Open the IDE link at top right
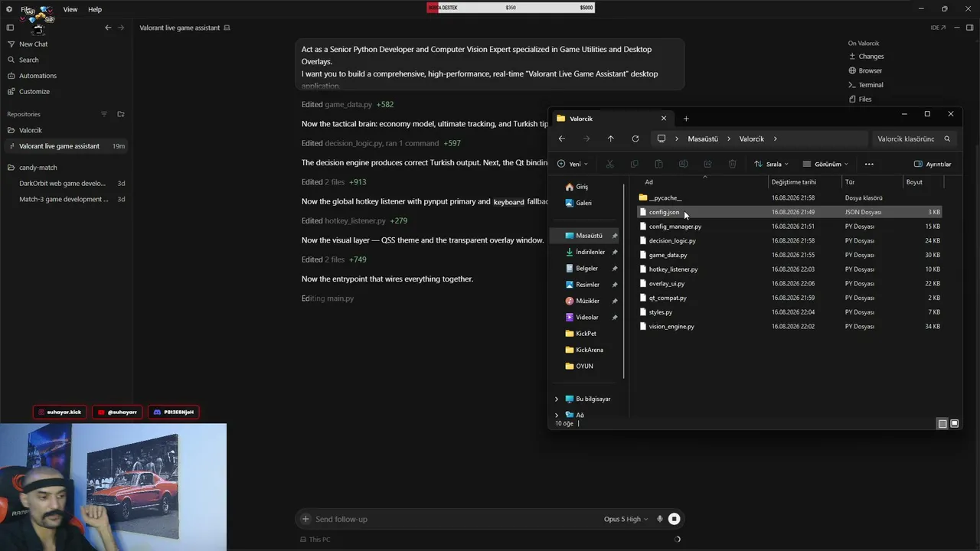This screenshot has width=980, height=551. point(938,28)
